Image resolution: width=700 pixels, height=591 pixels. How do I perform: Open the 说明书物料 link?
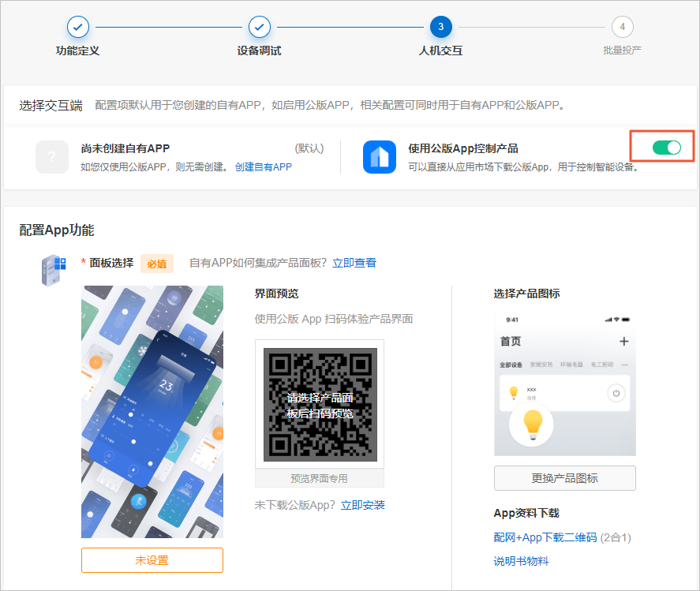point(521,561)
